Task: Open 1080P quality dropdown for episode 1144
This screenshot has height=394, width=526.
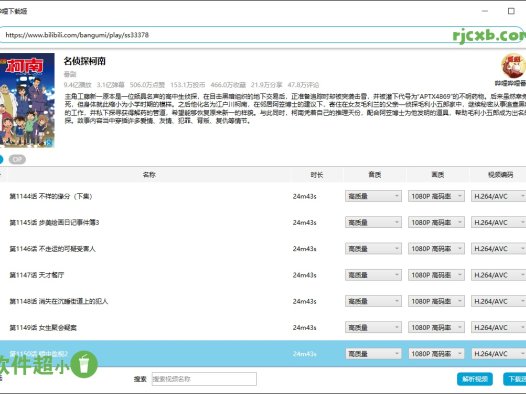Action: click(x=436, y=196)
